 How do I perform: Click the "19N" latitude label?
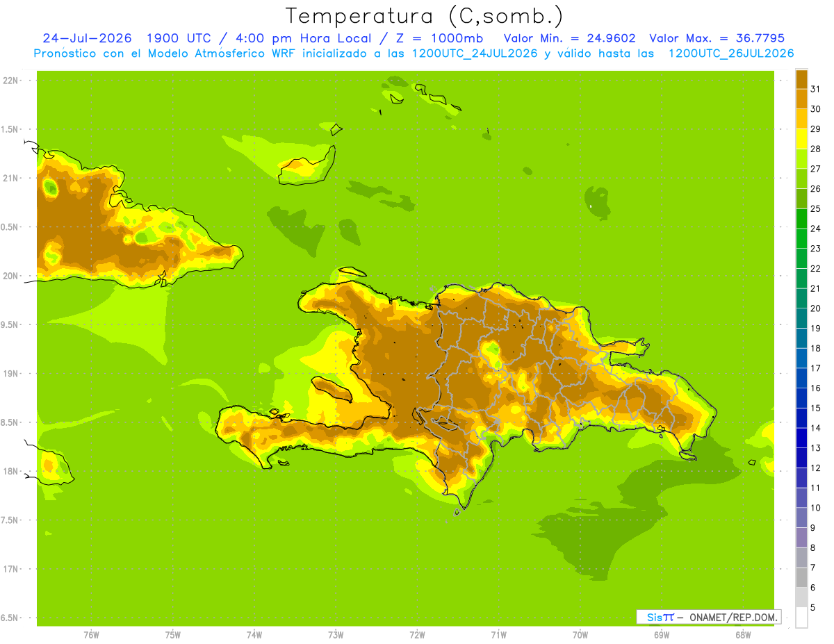pos(10,373)
